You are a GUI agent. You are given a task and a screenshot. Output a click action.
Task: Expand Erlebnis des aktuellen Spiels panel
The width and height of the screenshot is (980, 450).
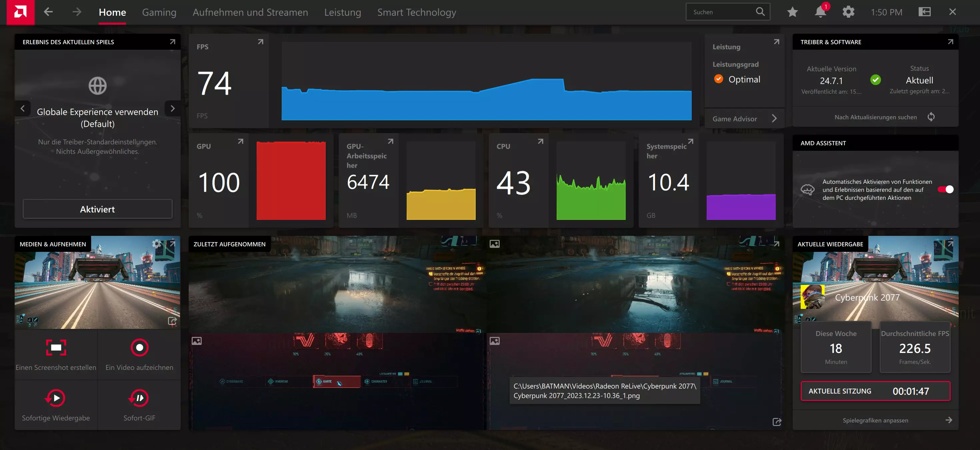[172, 42]
